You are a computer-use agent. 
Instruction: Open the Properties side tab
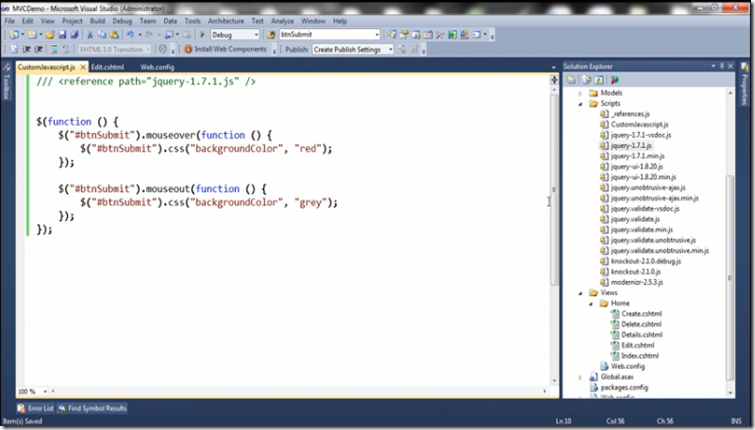tap(744, 84)
